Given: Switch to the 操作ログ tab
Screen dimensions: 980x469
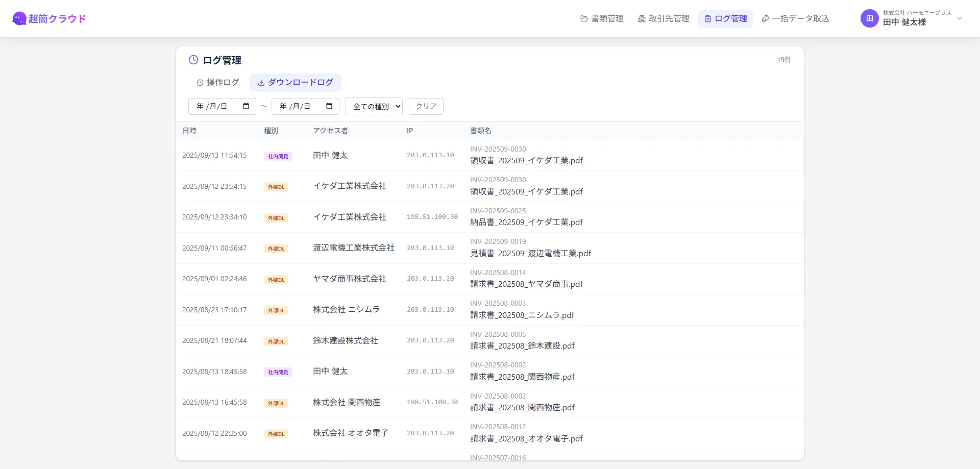Looking at the screenshot, I should pos(218,82).
